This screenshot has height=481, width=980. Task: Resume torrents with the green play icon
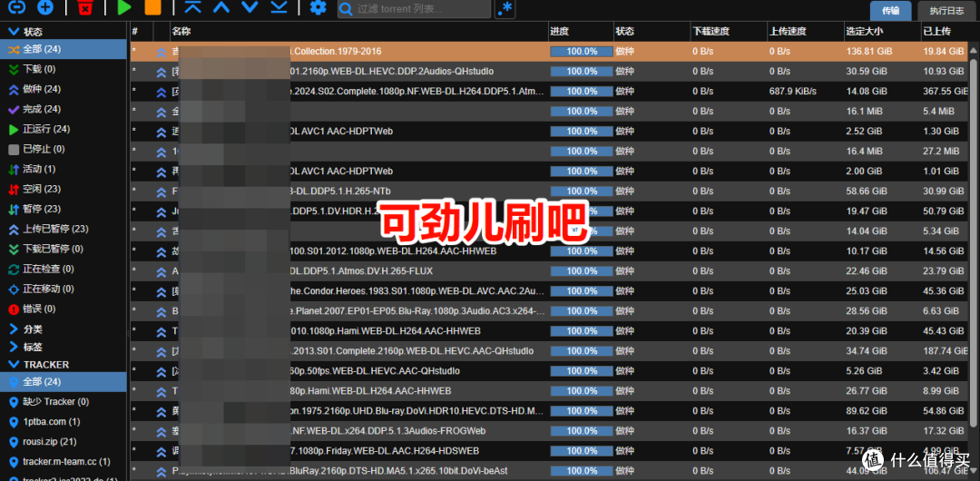pos(124,7)
